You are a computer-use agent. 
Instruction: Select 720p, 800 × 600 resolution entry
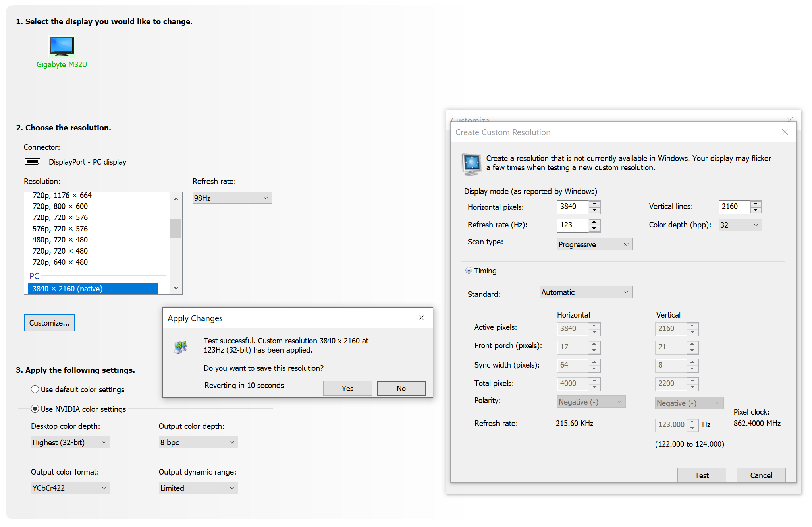point(60,206)
